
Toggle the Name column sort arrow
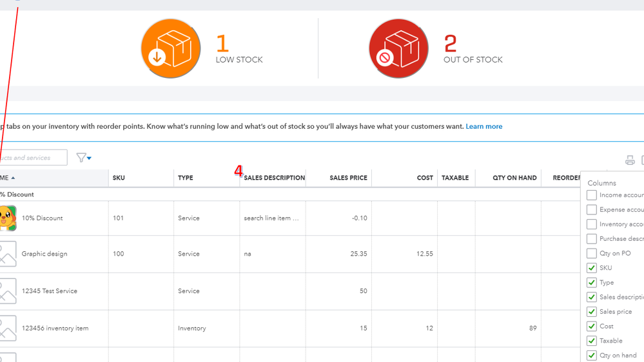[x=13, y=178]
